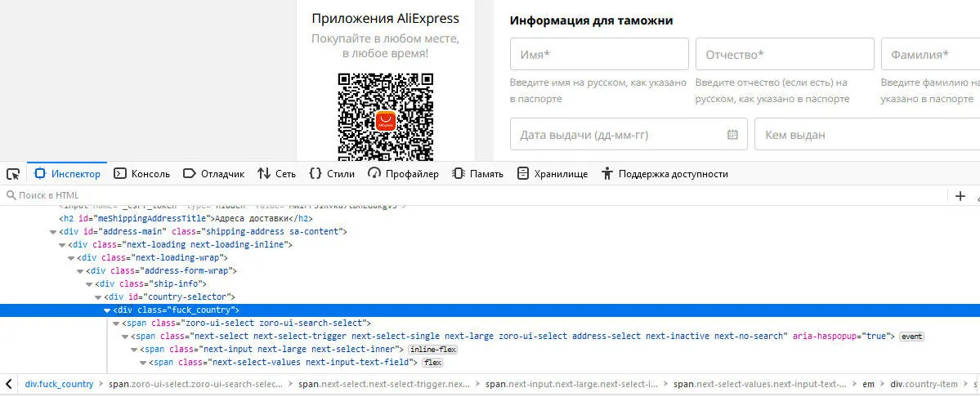Collapse the next-select-inner span node
This screenshot has height=397, width=980.
[x=134, y=350]
